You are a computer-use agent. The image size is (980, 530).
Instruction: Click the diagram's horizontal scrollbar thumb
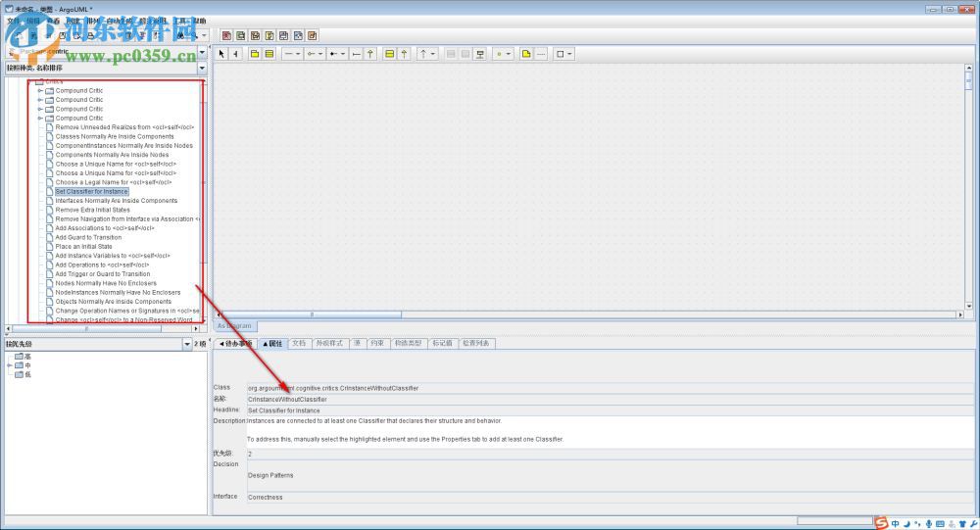[312, 314]
